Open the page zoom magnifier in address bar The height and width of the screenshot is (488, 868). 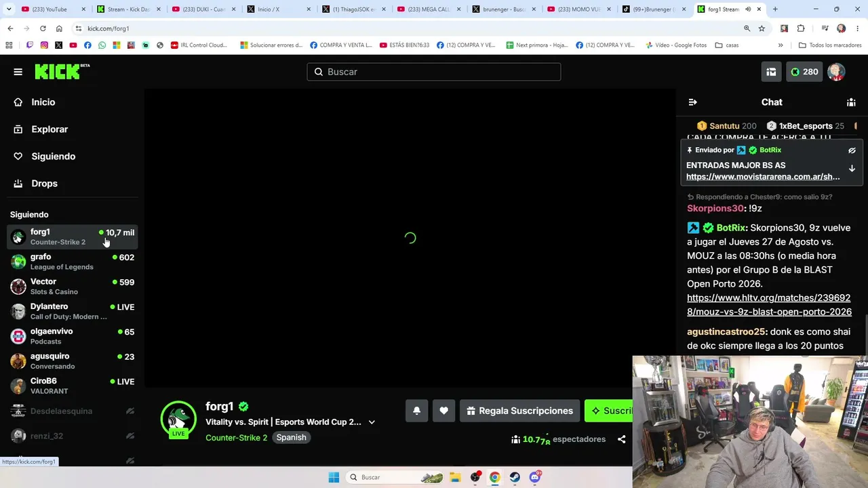(747, 28)
